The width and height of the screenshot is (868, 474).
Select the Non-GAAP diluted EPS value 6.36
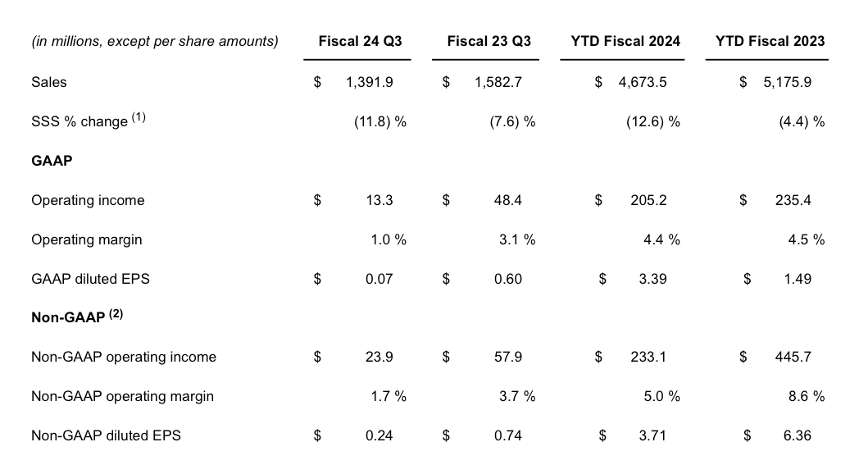pos(798,435)
